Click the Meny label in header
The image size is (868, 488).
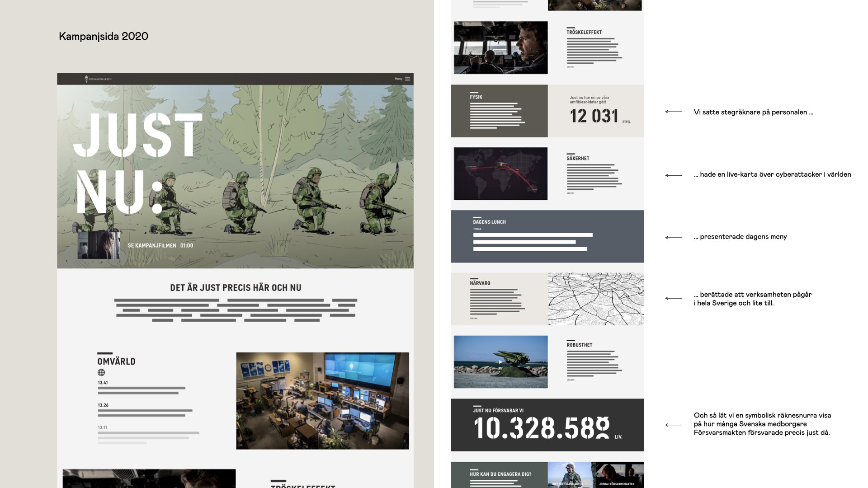pyautogui.click(x=398, y=79)
